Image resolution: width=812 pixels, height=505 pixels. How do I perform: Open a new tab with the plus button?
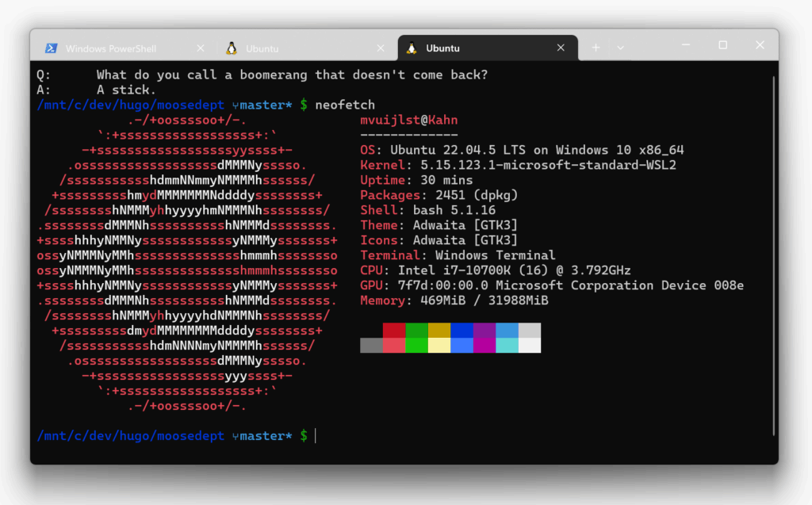tap(596, 48)
